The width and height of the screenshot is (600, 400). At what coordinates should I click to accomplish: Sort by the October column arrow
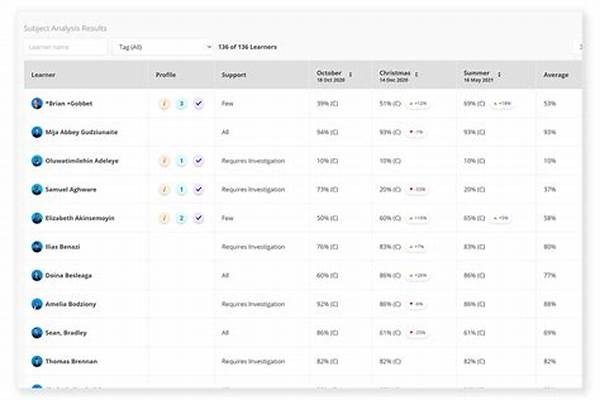[x=350, y=74]
